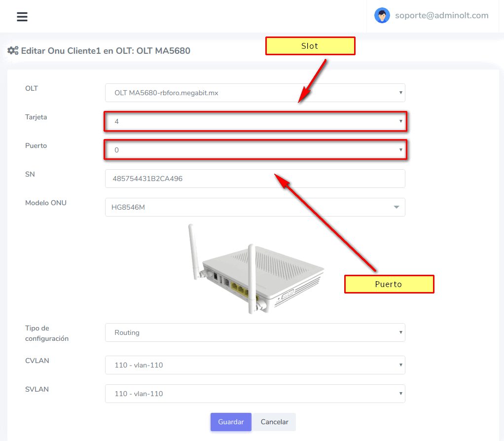Expand the OLT dropdown

pyautogui.click(x=254, y=93)
